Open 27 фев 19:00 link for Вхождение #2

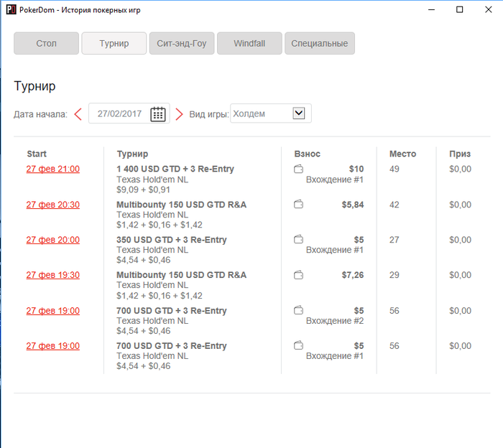53,311
